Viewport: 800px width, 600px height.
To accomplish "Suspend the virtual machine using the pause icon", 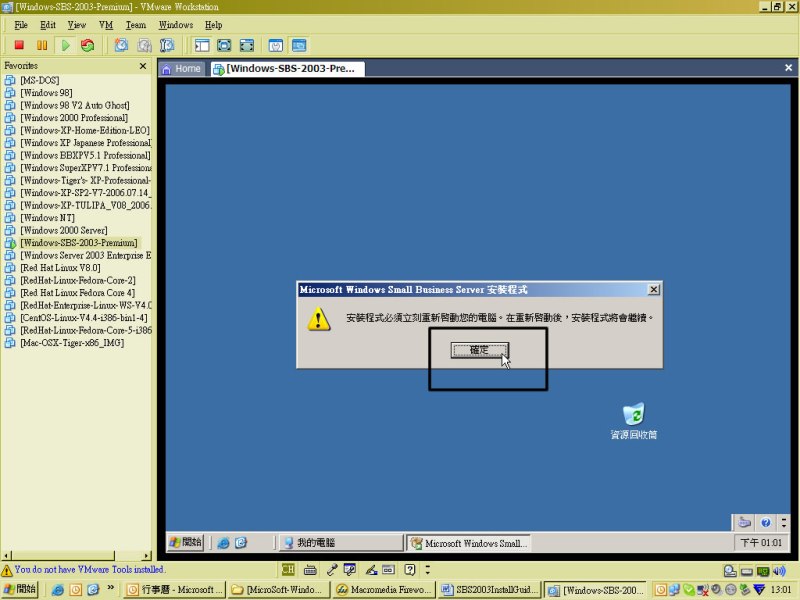I will click(x=42, y=45).
